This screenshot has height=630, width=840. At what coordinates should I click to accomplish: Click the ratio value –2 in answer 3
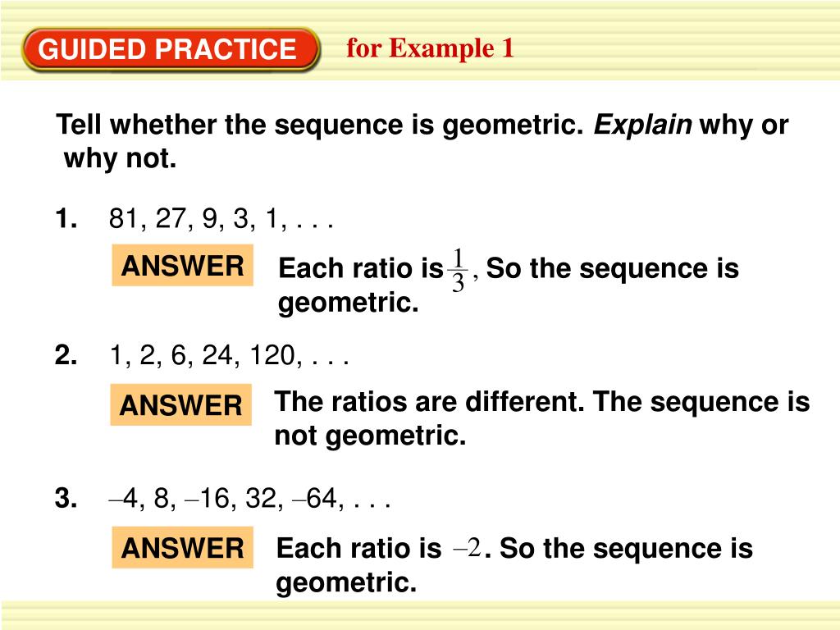point(467,548)
